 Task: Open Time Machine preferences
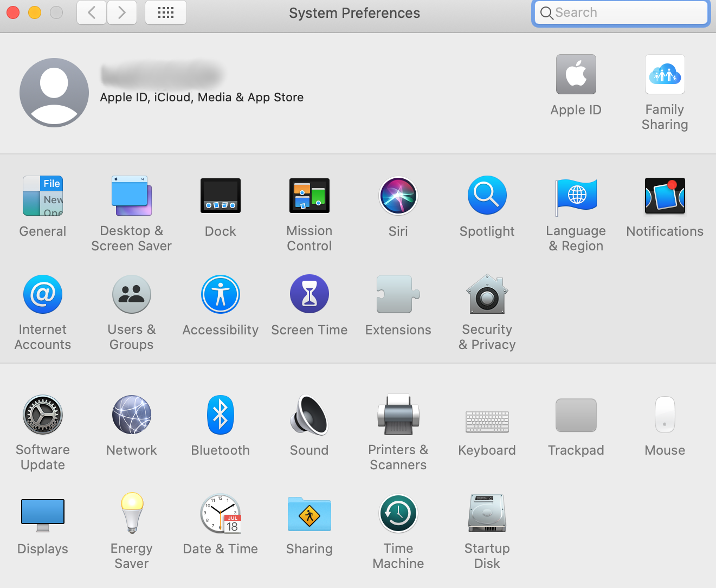click(x=398, y=514)
